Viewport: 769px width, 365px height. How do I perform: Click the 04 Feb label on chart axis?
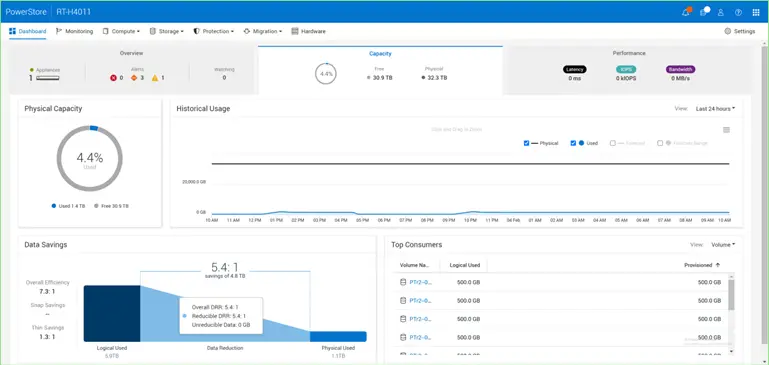(513, 220)
